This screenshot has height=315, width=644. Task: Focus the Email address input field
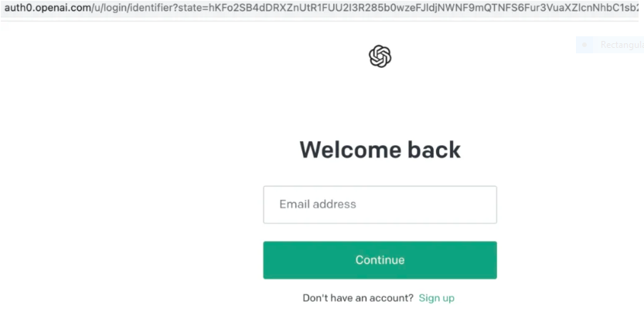(380, 205)
